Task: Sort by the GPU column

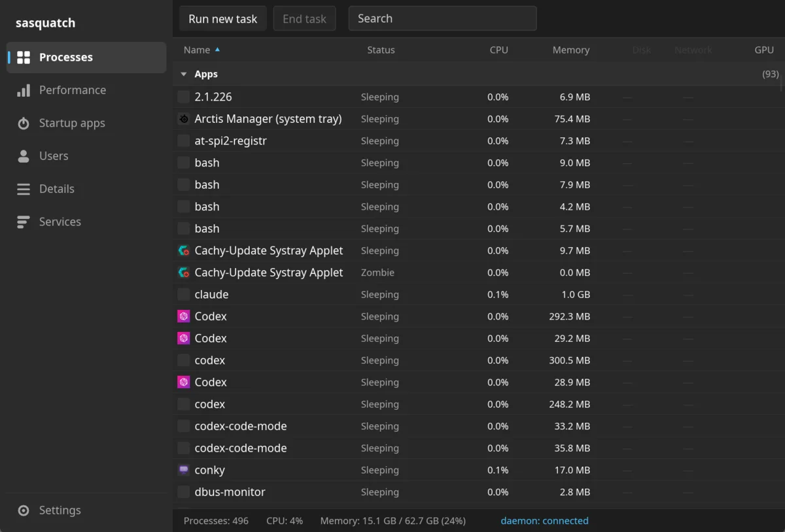Action: pyautogui.click(x=764, y=50)
